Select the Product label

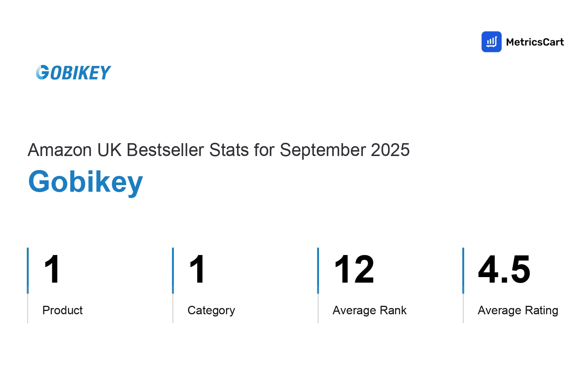coord(62,310)
